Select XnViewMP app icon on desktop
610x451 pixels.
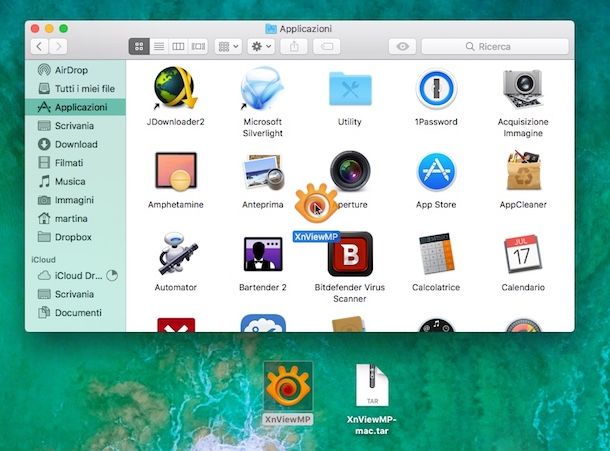288,386
